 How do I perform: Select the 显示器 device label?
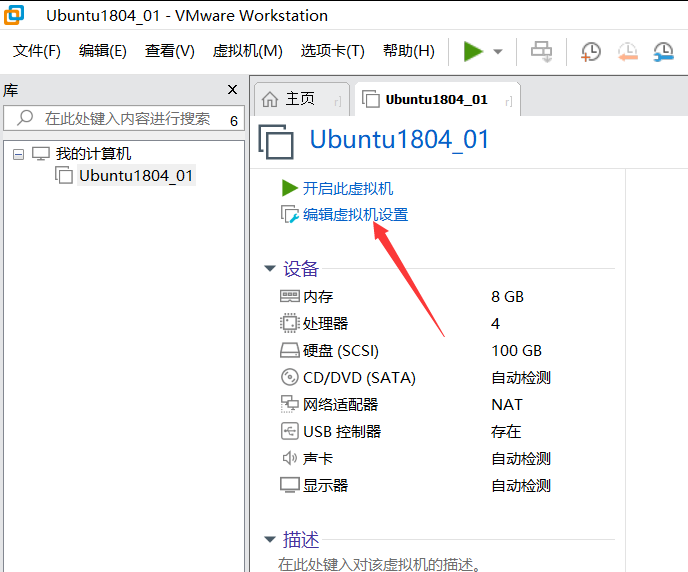pos(326,486)
